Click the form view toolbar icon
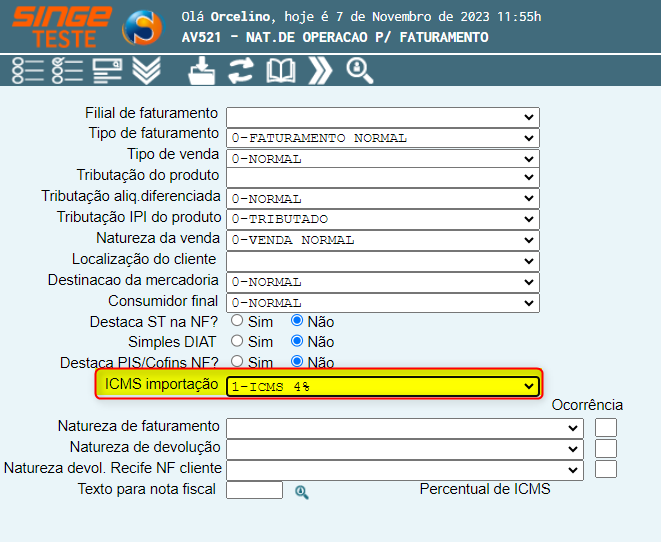 (107, 70)
